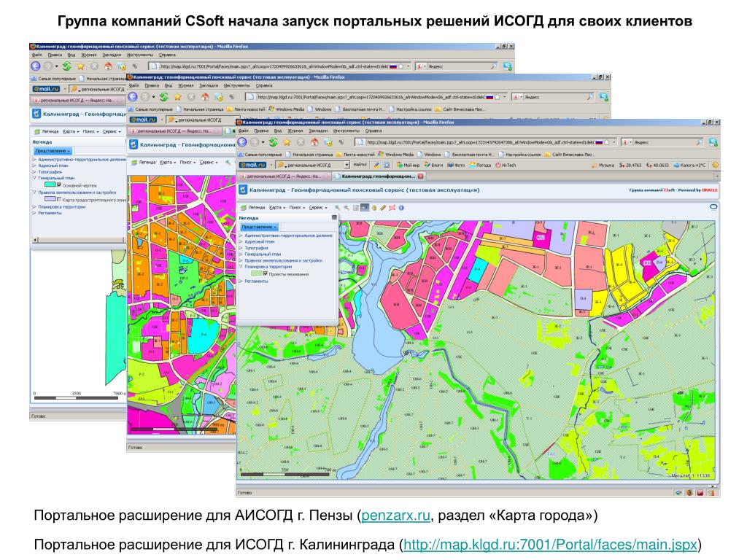Click lavender zoning swatch in rearmost window legend

point(50,200)
